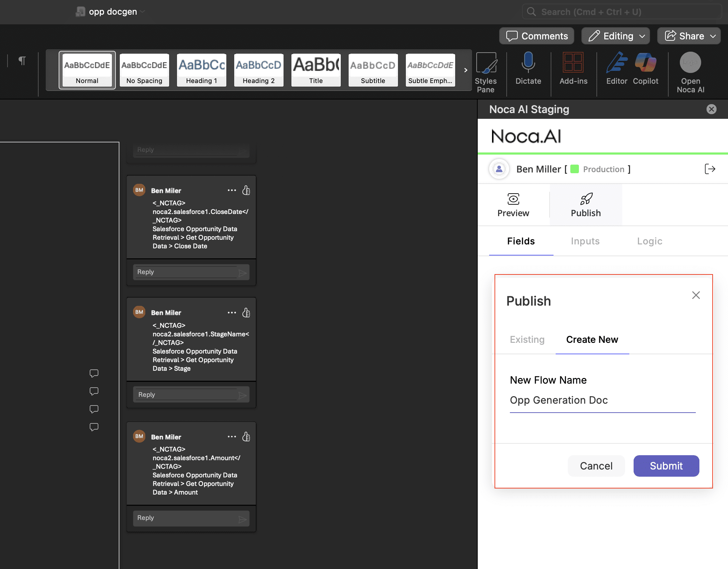Open more options on the StageName comment
728x569 pixels.
click(232, 312)
